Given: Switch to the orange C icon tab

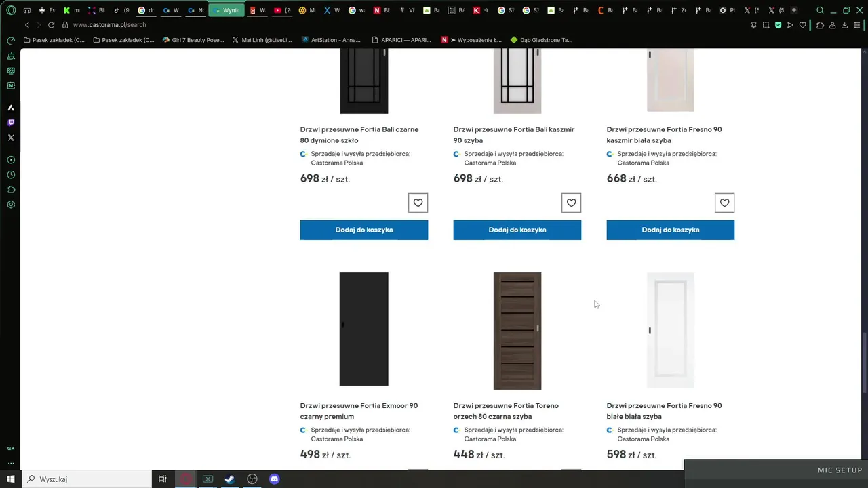Looking at the screenshot, I should tap(605, 10).
